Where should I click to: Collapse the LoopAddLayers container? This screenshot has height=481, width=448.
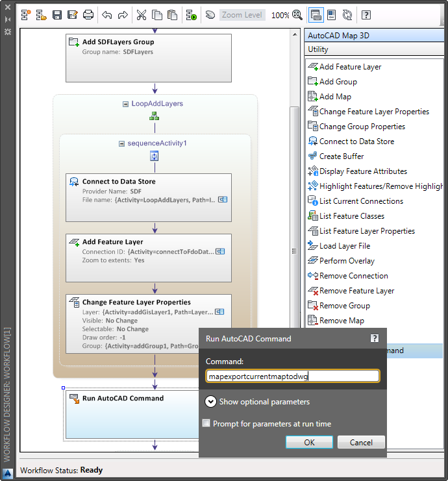pos(125,104)
